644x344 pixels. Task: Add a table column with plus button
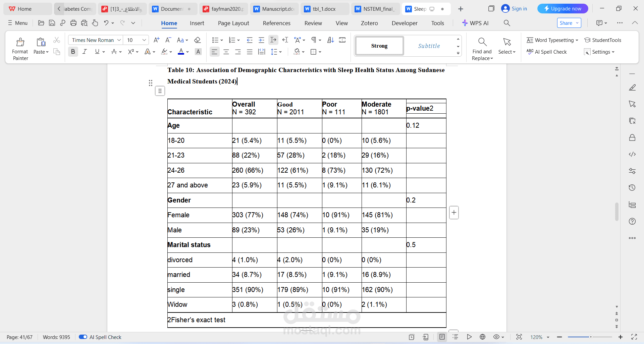(x=454, y=213)
